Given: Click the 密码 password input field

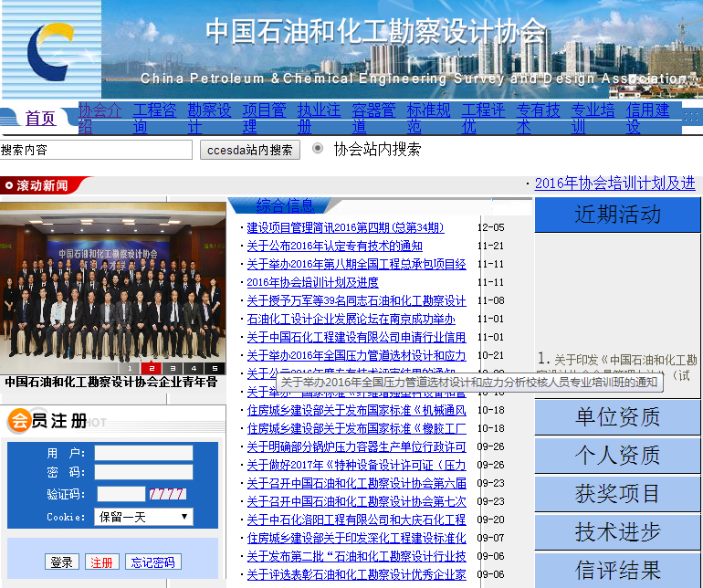Looking at the screenshot, I should tap(143, 472).
